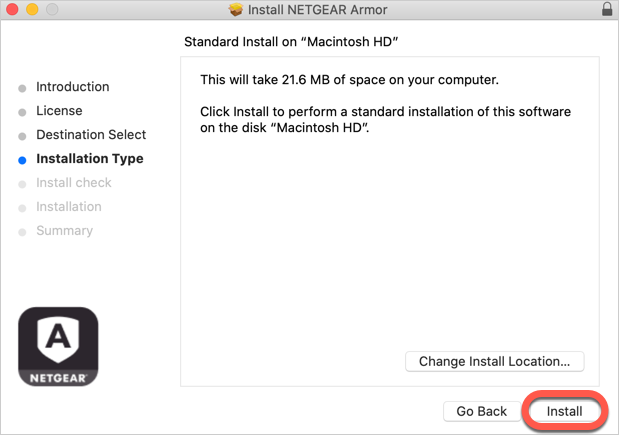
Task: Select the Installation step in sidebar
Action: (69, 206)
